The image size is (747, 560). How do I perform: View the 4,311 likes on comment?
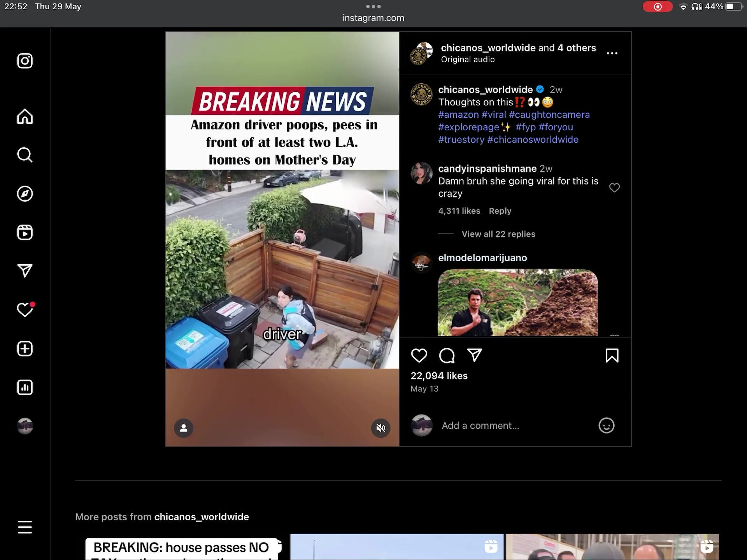459,211
